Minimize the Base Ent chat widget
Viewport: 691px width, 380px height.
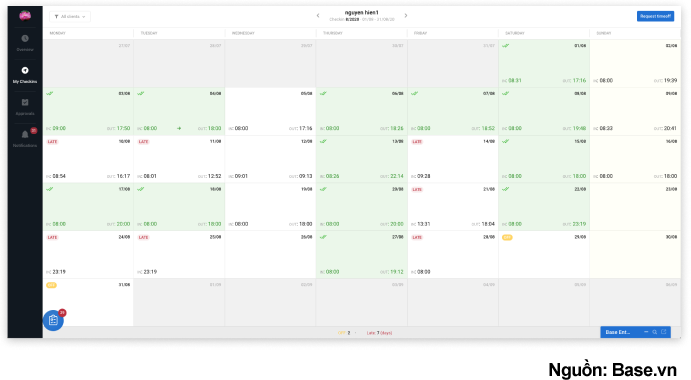coord(646,332)
